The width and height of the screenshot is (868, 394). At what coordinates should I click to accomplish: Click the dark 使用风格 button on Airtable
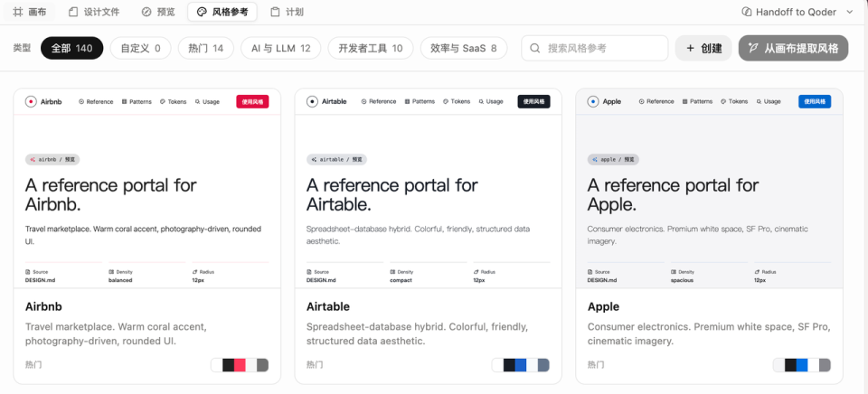[534, 102]
